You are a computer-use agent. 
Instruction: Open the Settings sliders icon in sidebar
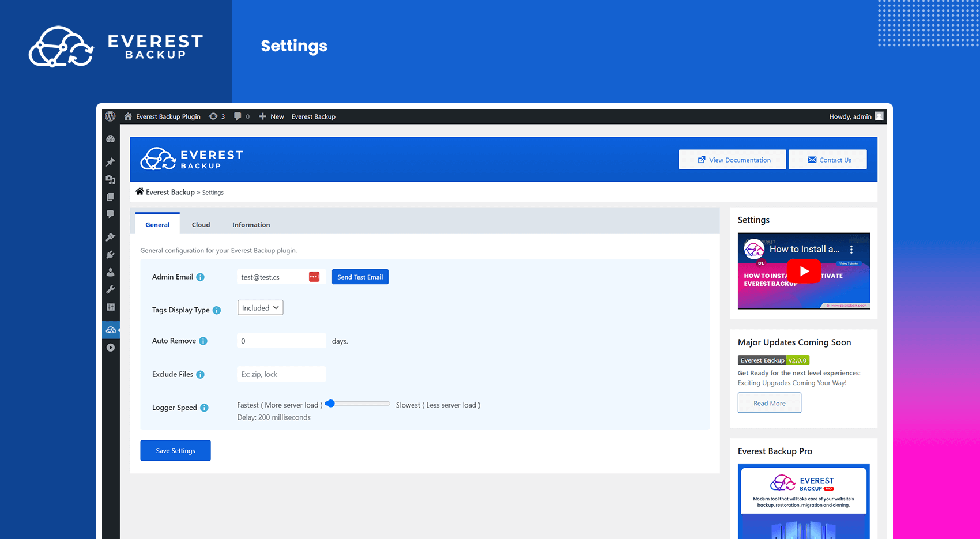coord(111,307)
